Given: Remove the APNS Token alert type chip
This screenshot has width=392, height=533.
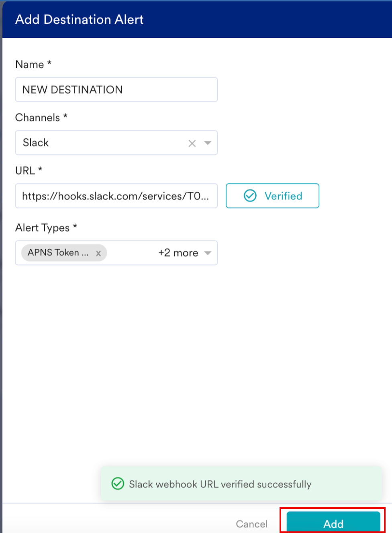Looking at the screenshot, I should [x=98, y=253].
